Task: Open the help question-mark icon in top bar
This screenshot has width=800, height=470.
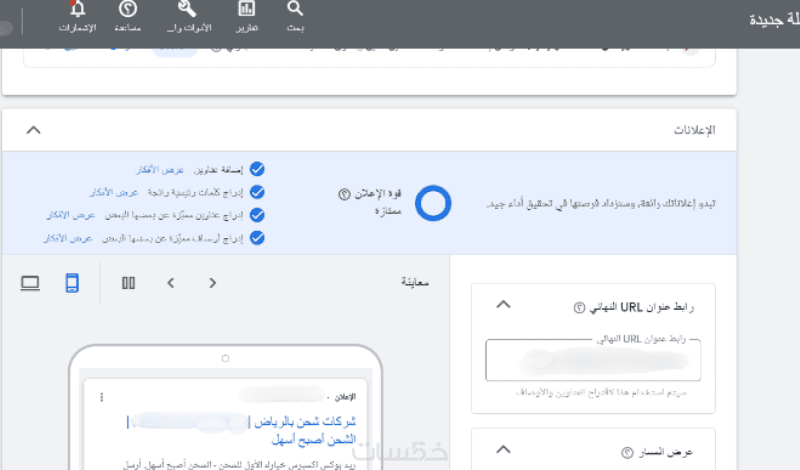Action: click(x=128, y=9)
